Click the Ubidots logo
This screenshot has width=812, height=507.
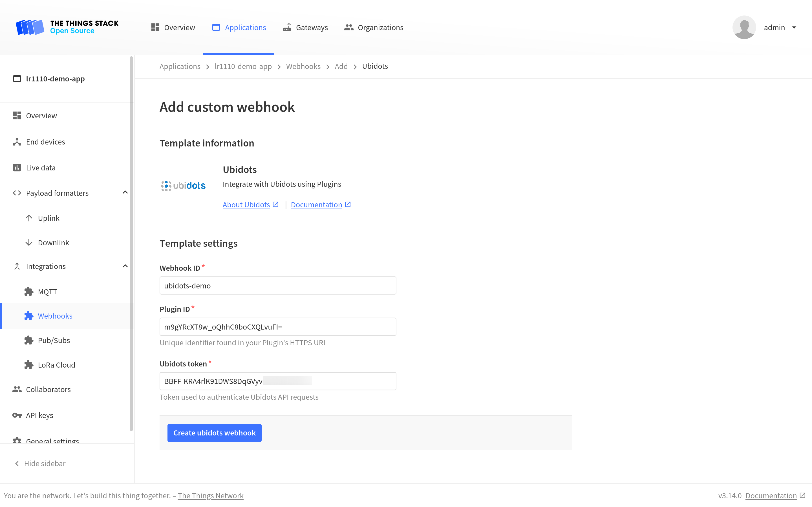183,185
